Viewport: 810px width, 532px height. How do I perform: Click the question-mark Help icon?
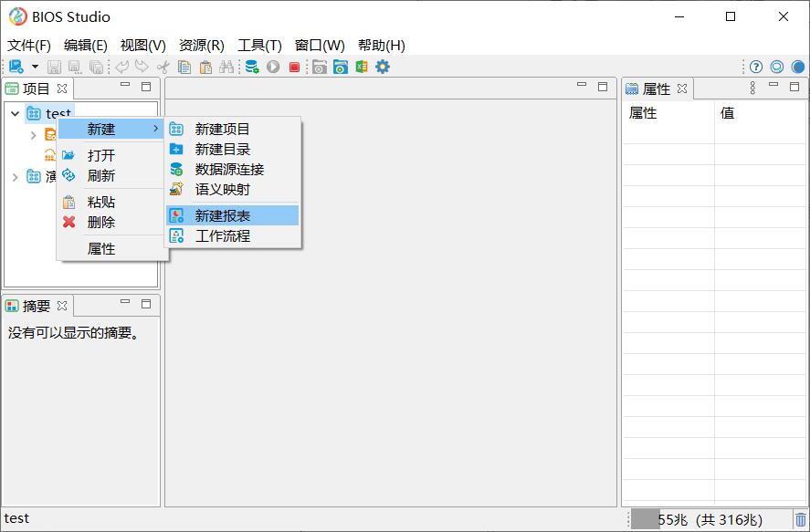tap(756, 67)
